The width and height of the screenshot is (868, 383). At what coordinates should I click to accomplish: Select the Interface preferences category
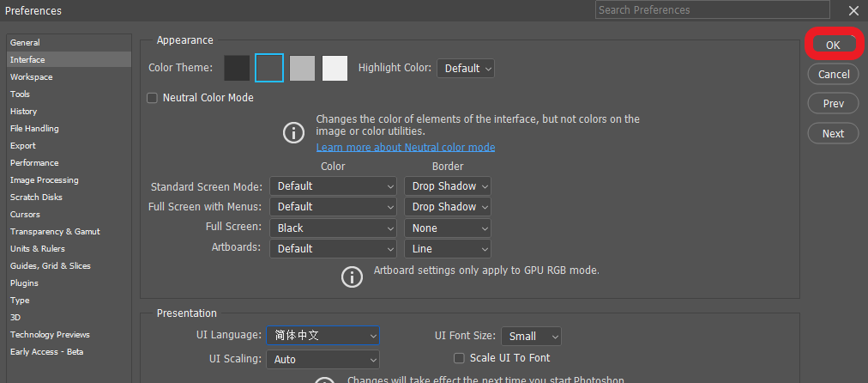click(69, 60)
